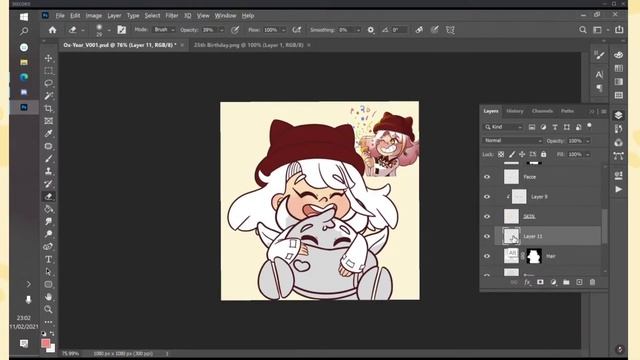Select the SKIN layer thumbnail

click(511, 216)
